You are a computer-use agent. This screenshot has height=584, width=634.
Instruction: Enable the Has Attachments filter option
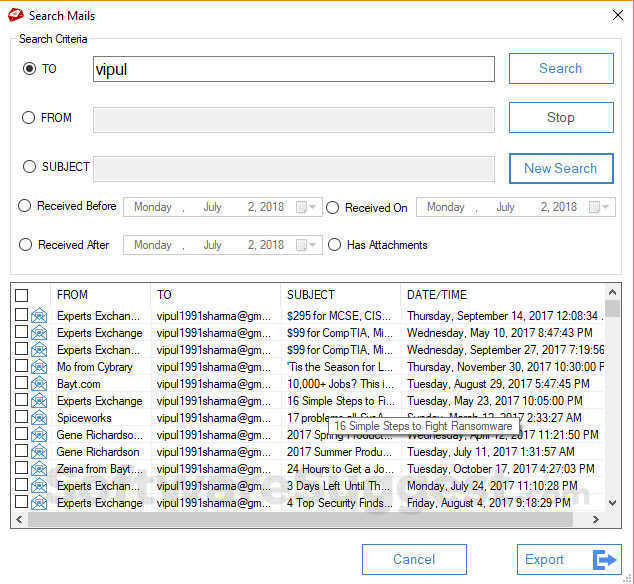(334, 245)
